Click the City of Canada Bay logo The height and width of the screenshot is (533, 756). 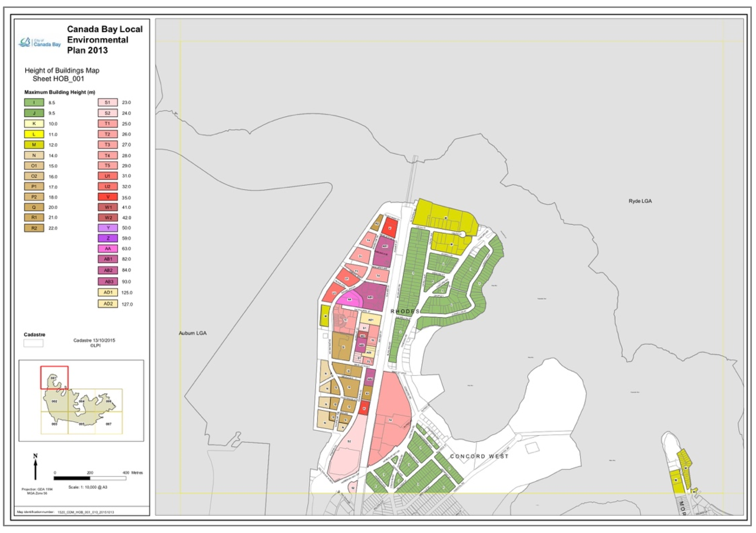click(x=40, y=43)
